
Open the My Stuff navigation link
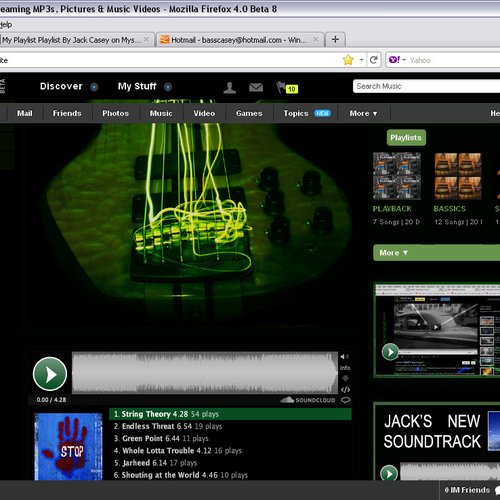point(137,86)
